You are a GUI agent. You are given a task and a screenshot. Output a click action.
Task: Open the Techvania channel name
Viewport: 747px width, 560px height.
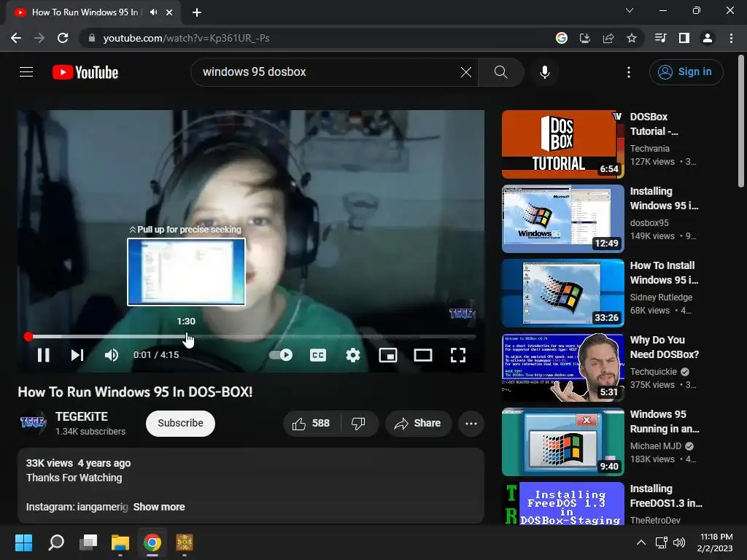pyautogui.click(x=649, y=149)
